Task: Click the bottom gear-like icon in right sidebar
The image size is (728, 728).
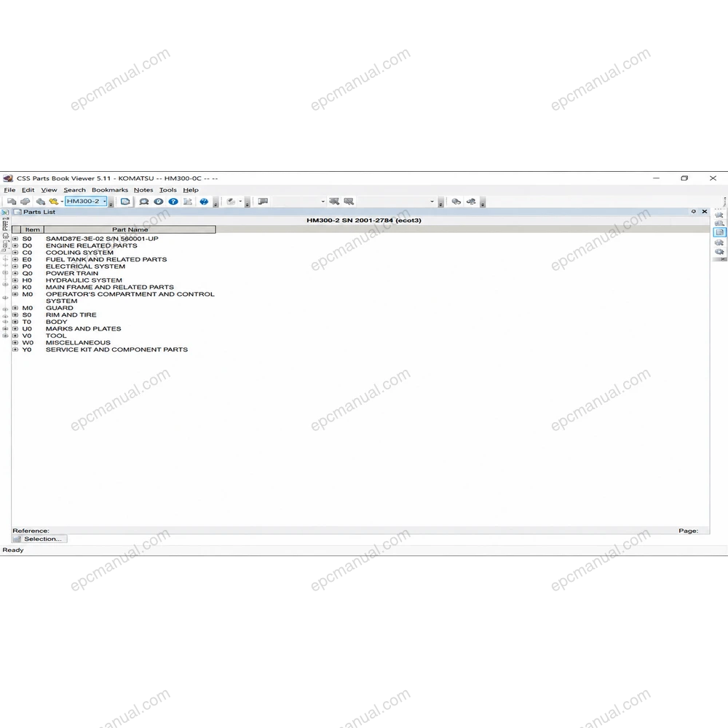Action: [x=720, y=252]
